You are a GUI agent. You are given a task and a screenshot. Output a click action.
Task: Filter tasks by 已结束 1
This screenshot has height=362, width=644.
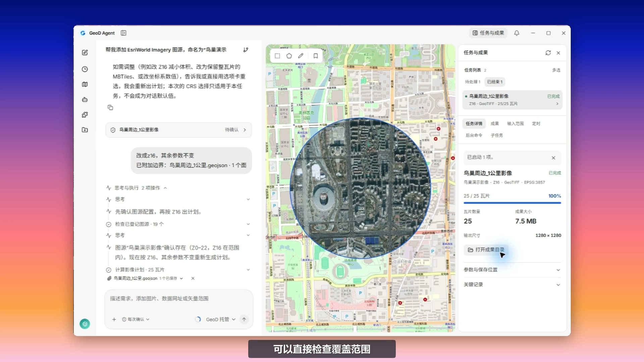coord(495,82)
